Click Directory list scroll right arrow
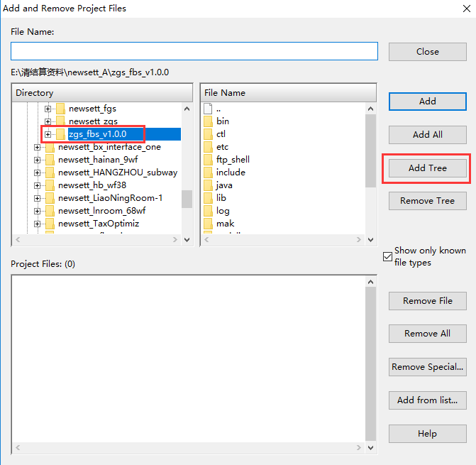The image size is (476, 465). (175, 240)
